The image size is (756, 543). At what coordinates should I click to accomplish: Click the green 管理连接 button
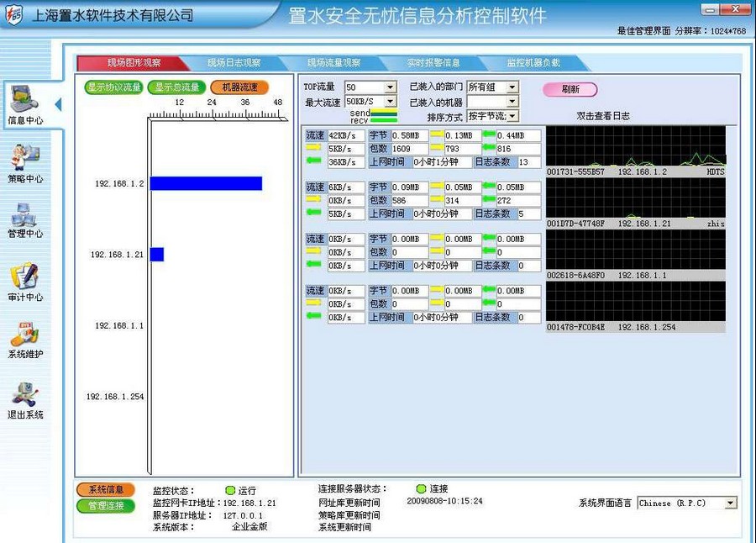(106, 505)
